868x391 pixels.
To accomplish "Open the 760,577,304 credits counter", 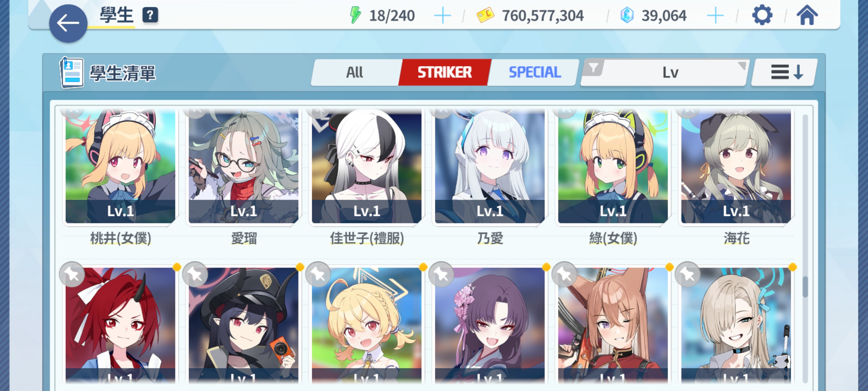I will tap(530, 16).
